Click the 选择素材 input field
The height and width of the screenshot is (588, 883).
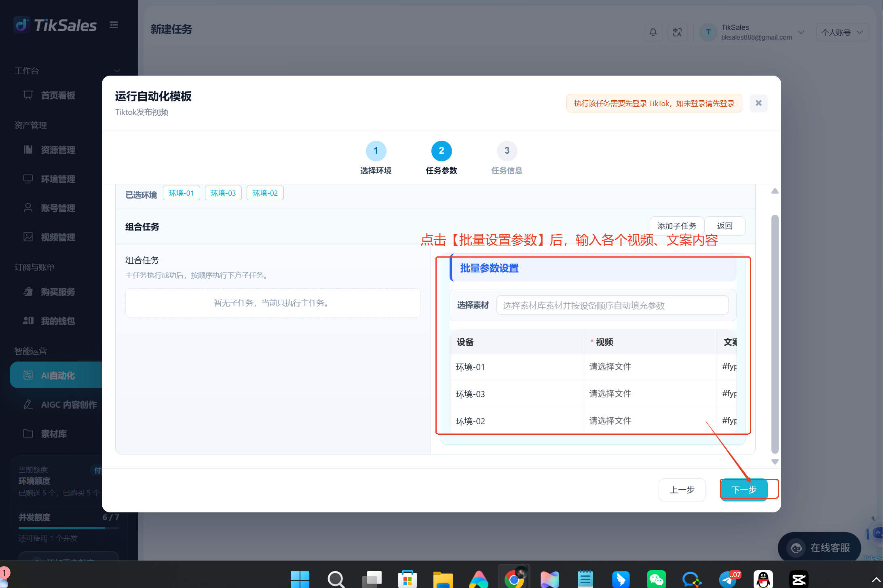(x=612, y=305)
